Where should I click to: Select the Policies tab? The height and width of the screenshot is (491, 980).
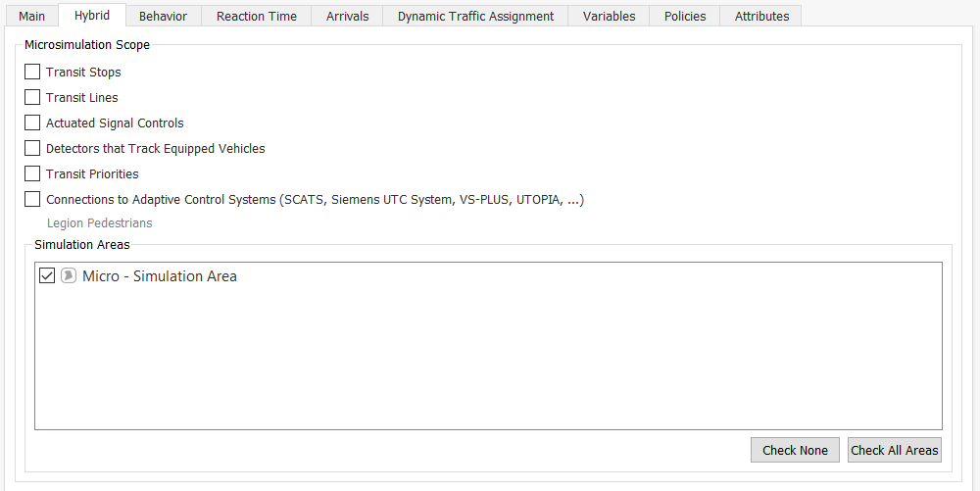click(685, 16)
